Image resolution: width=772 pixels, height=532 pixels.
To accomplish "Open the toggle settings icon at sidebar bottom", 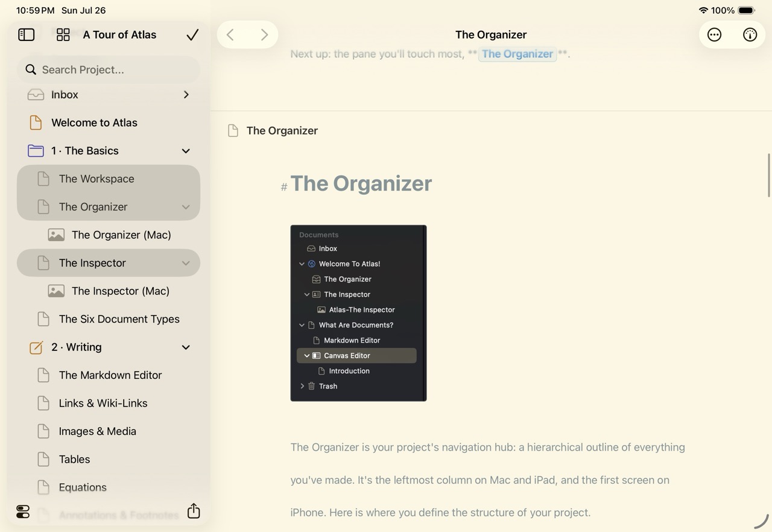I will click(23, 512).
